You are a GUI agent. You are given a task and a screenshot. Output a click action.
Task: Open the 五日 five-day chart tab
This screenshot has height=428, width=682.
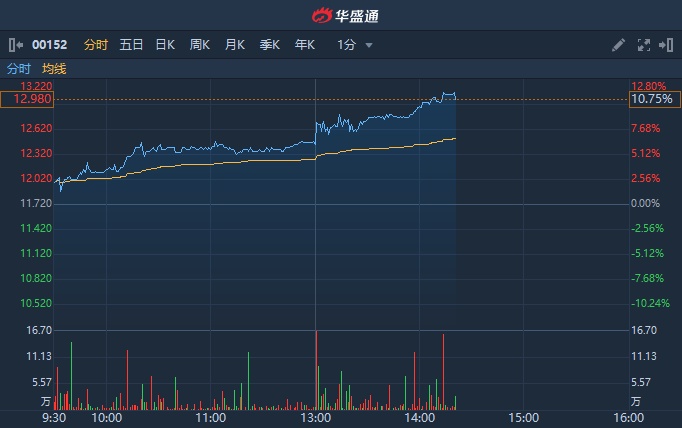[131, 45]
